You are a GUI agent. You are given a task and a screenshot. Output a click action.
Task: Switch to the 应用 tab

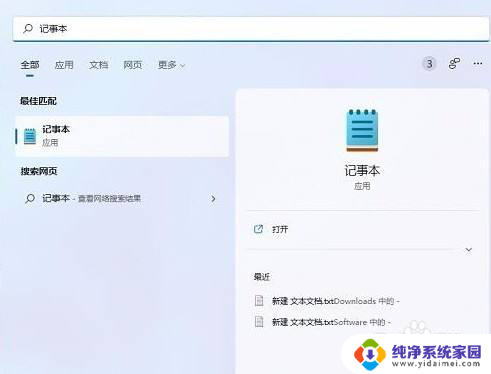(x=64, y=65)
